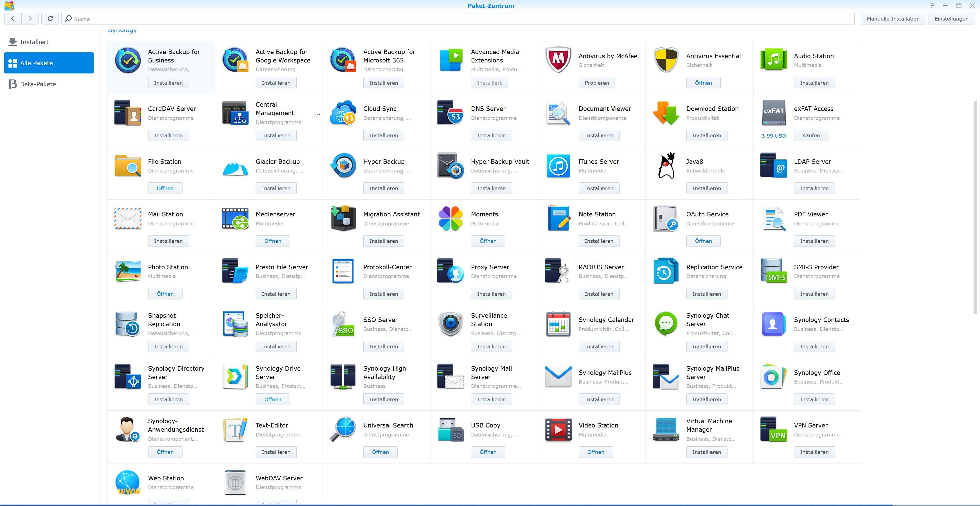This screenshot has width=980, height=506.
Task: Click the Hyper Backup Vault safe icon
Action: [450, 166]
